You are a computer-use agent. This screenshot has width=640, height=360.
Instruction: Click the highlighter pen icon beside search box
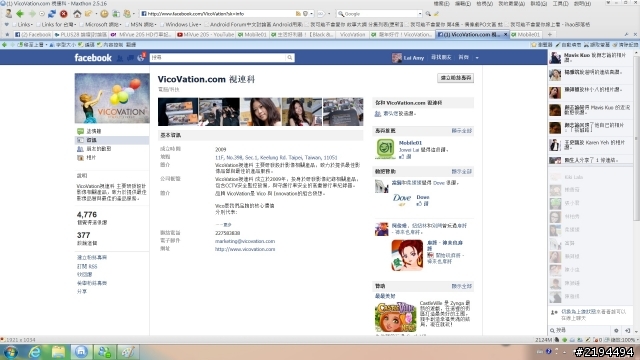point(436,14)
